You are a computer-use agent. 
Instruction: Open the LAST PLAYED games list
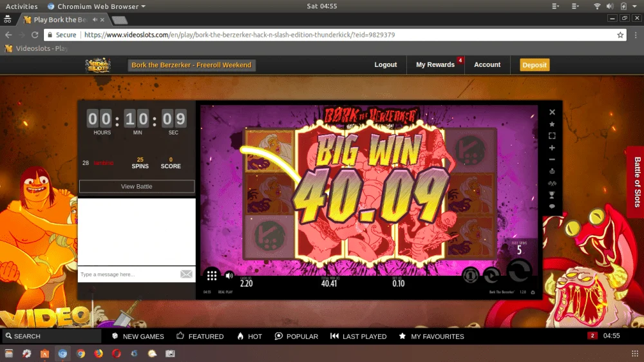pos(359,336)
